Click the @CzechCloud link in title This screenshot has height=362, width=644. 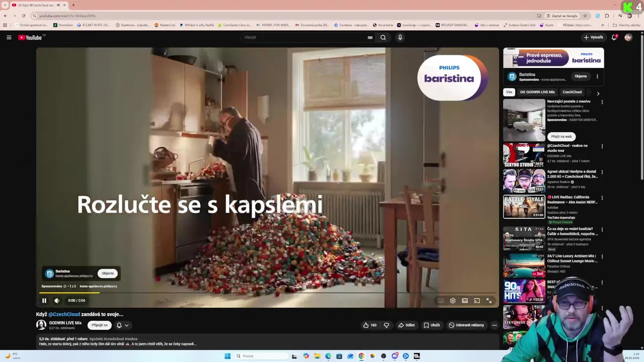coord(64,314)
